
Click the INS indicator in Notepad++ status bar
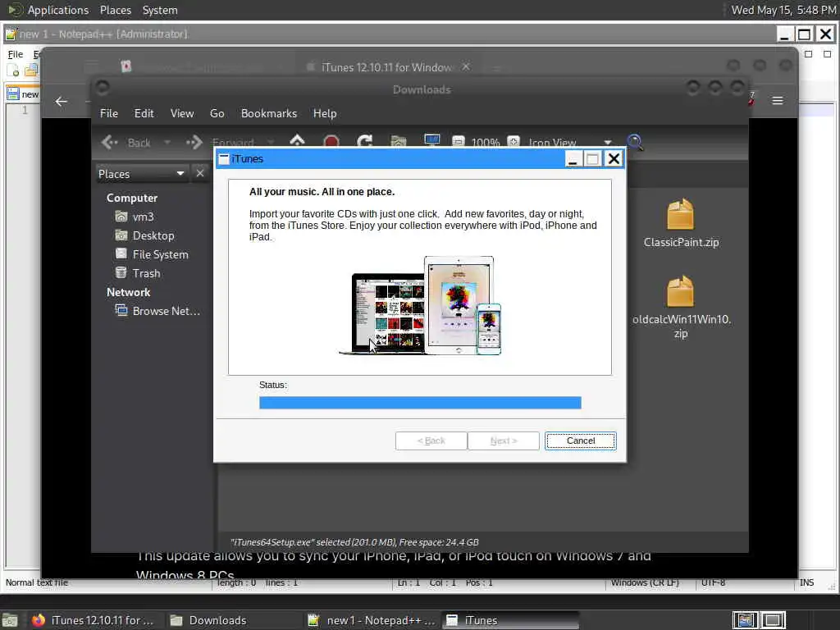[x=806, y=582]
